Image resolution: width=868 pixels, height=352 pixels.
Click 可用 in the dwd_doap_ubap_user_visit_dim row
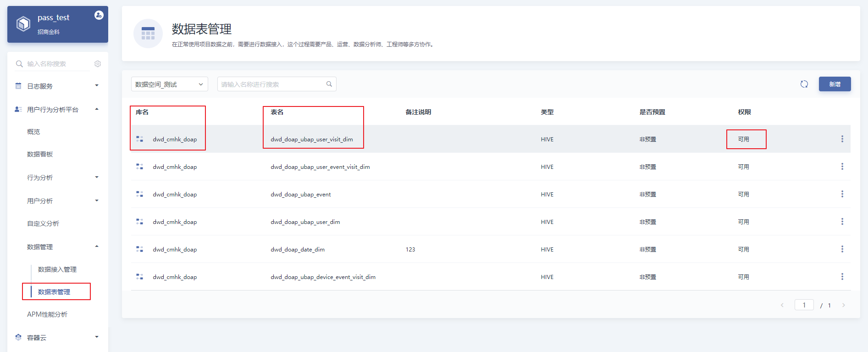[x=744, y=140]
